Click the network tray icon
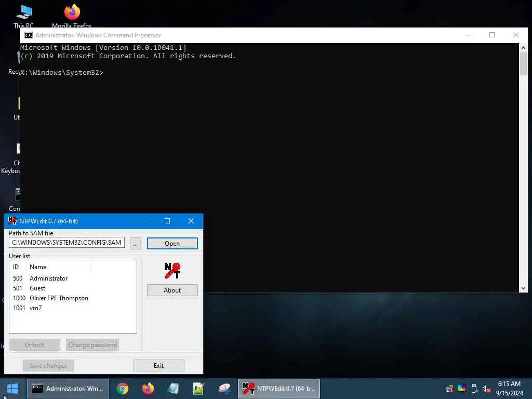Image resolution: width=532 pixels, height=399 pixels. coord(449,389)
